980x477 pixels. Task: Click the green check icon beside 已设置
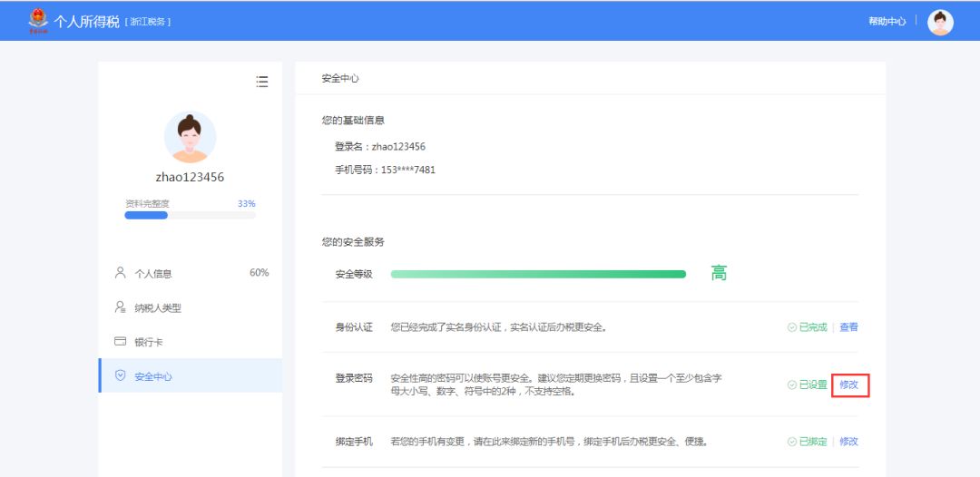pos(791,385)
